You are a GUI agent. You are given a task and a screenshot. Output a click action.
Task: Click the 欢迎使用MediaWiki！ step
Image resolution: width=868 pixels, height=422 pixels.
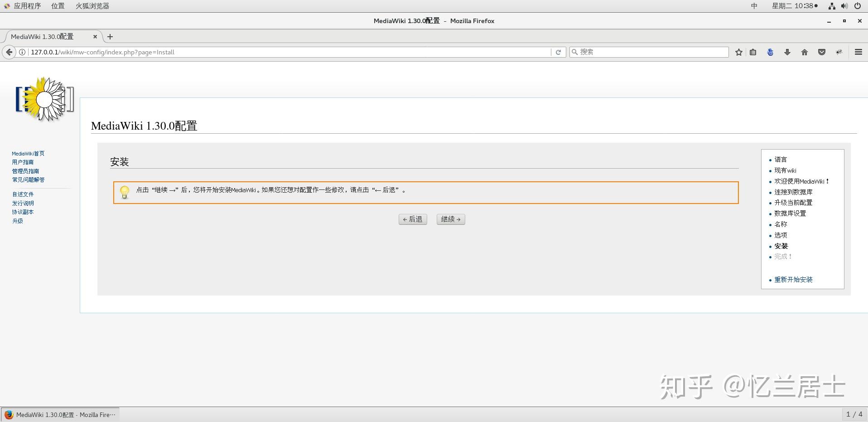point(802,181)
